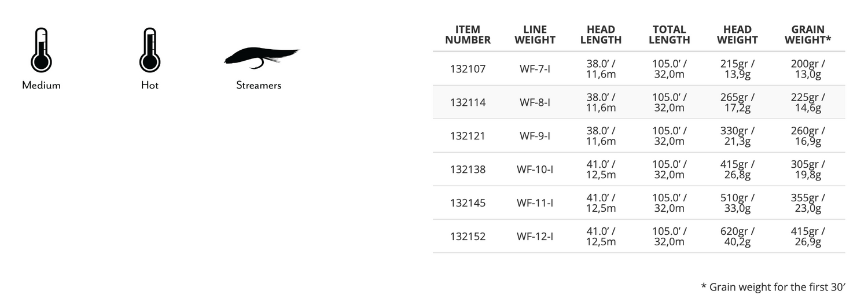Click the Head Length column header
Viewport: 868px width, 306px height.
click(601, 35)
